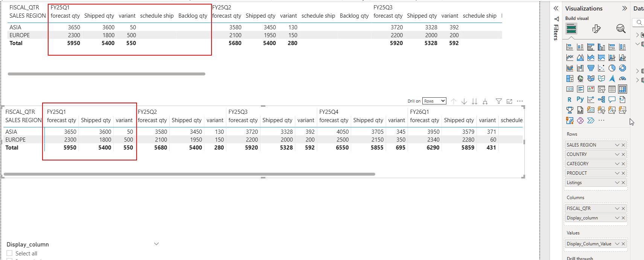Select the card visual with 123

(x=569, y=89)
